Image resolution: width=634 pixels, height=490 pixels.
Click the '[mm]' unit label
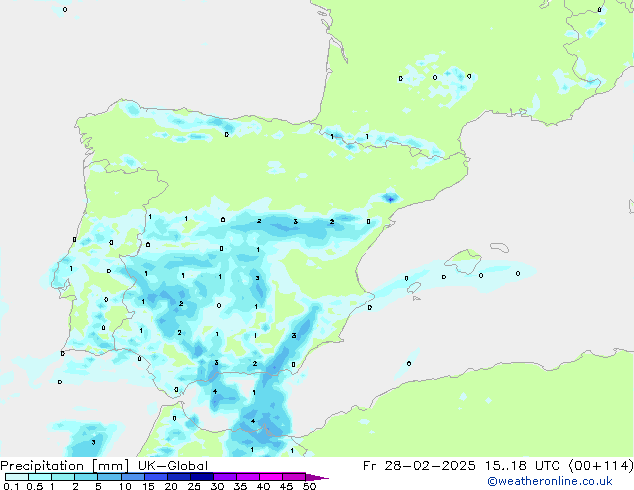coord(111,466)
